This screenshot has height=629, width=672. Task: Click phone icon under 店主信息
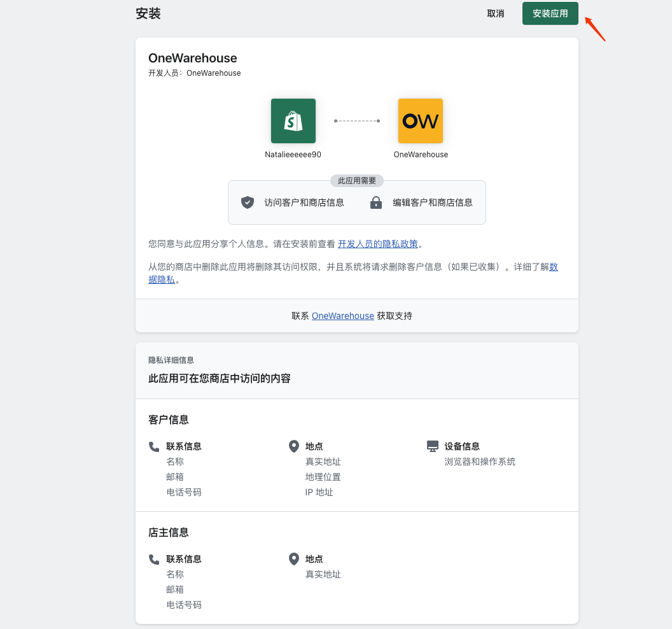[x=154, y=560]
